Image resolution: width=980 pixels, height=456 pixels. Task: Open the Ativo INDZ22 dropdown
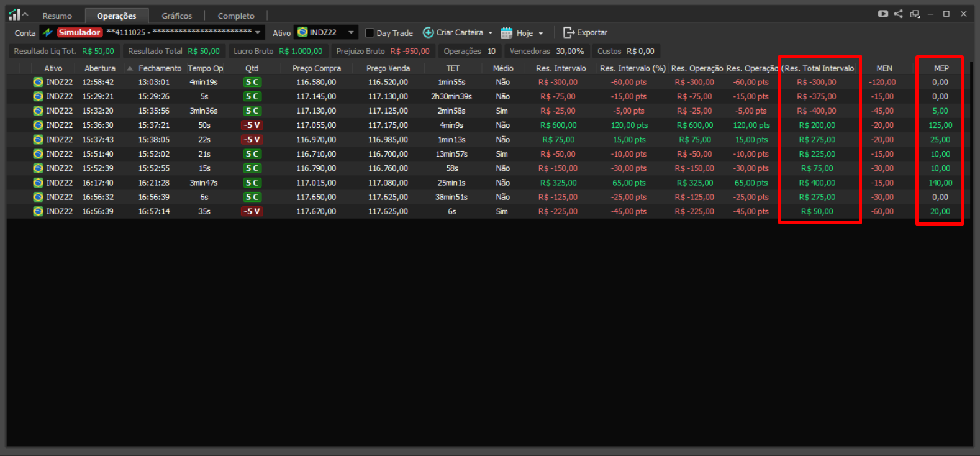[x=351, y=32]
